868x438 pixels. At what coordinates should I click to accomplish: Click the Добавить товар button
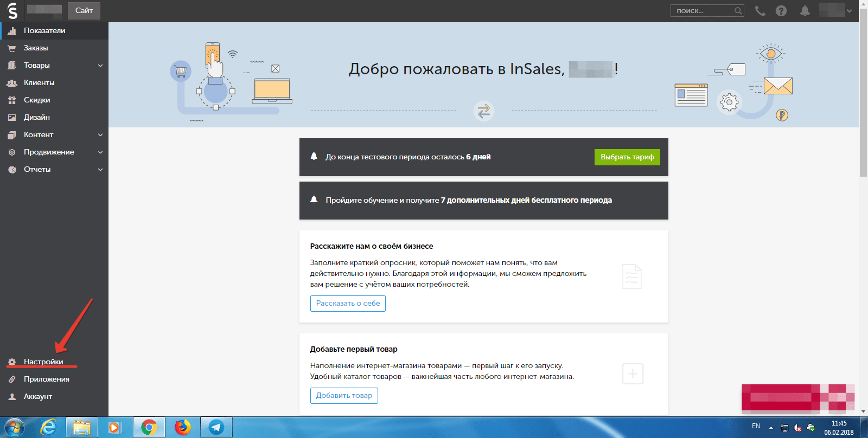[x=344, y=396]
